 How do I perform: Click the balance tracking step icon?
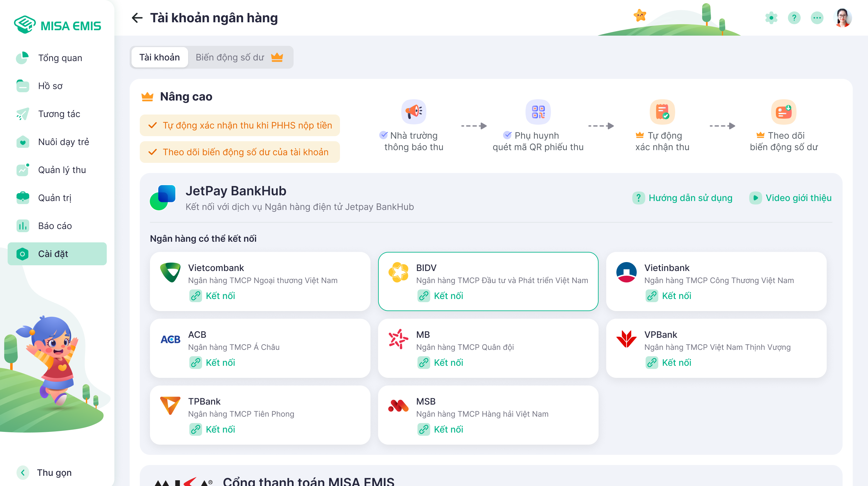click(x=783, y=112)
